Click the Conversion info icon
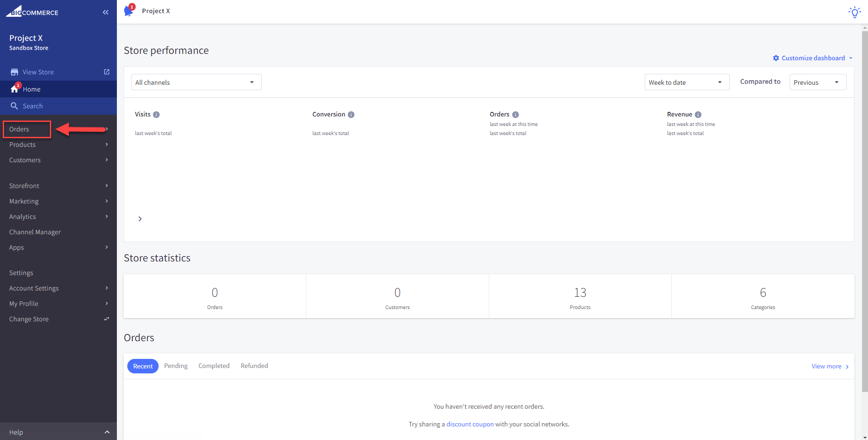868x440 pixels. tap(351, 115)
